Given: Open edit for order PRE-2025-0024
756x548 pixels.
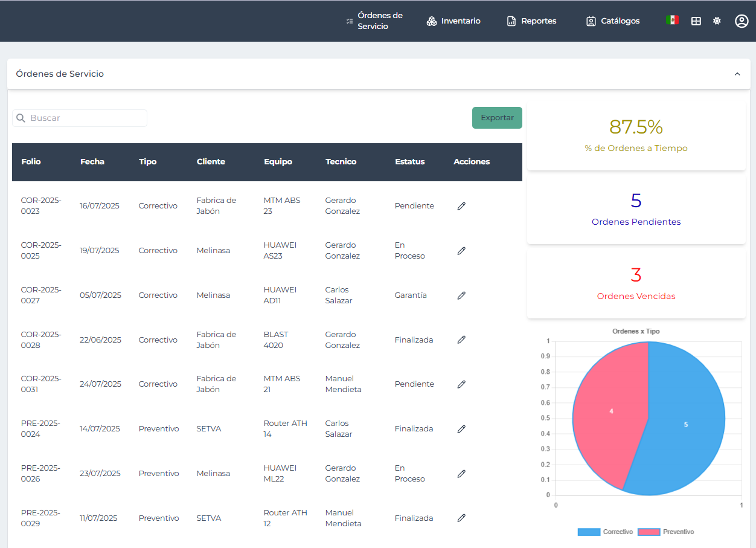Looking at the screenshot, I should 461,429.
